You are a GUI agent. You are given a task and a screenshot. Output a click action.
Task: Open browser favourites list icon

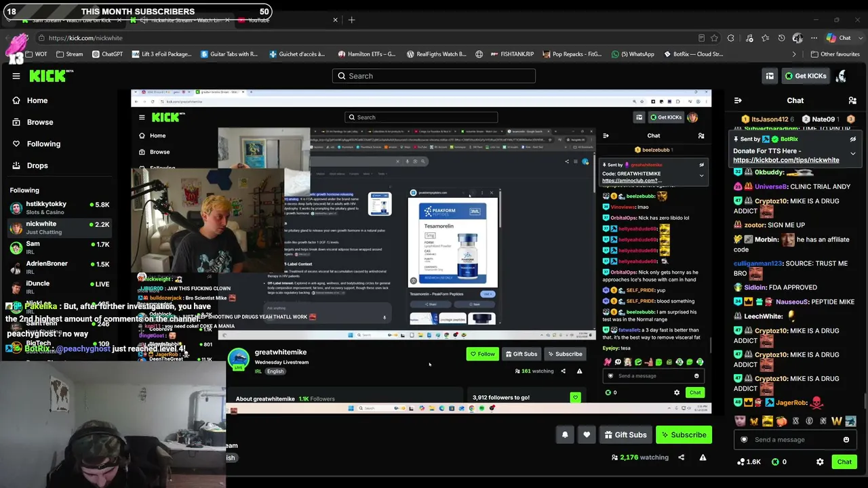(765, 38)
